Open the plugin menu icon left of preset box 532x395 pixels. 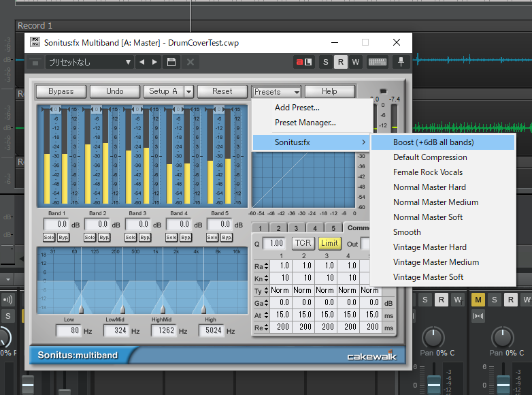tap(35, 63)
